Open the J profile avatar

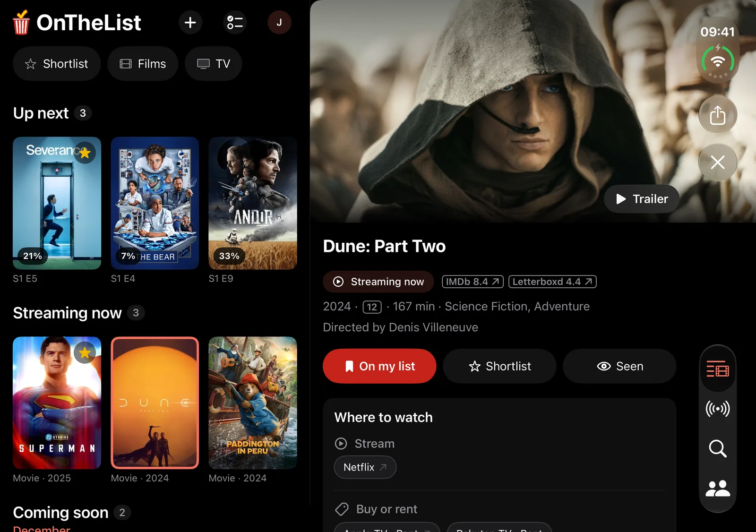coord(279,22)
